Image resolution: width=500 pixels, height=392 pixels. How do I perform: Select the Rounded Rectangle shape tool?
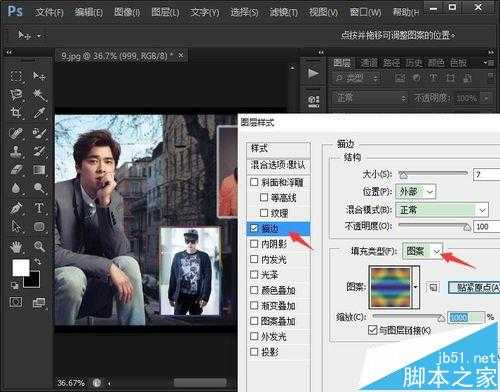[x=39, y=227]
